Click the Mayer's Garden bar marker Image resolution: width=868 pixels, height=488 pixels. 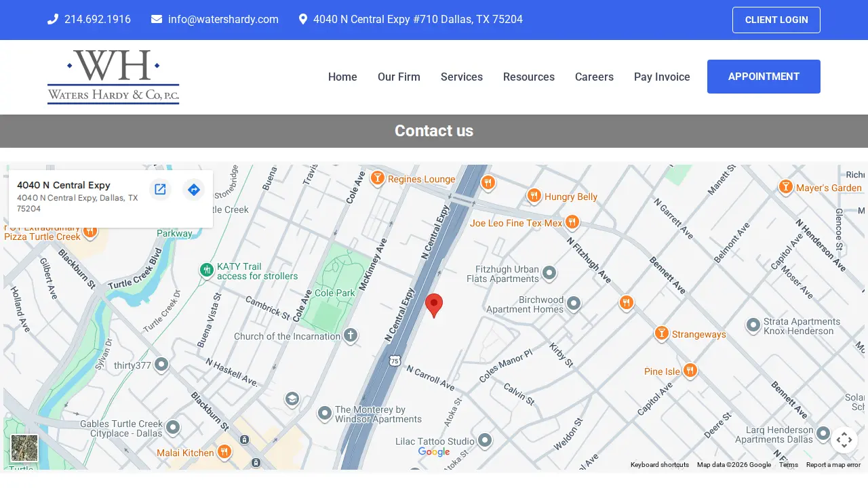coord(786,186)
